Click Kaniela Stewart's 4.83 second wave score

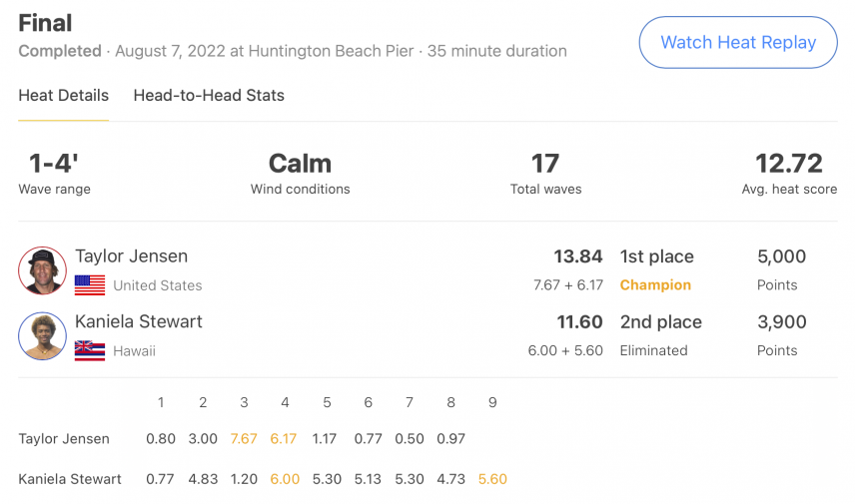tap(203, 479)
